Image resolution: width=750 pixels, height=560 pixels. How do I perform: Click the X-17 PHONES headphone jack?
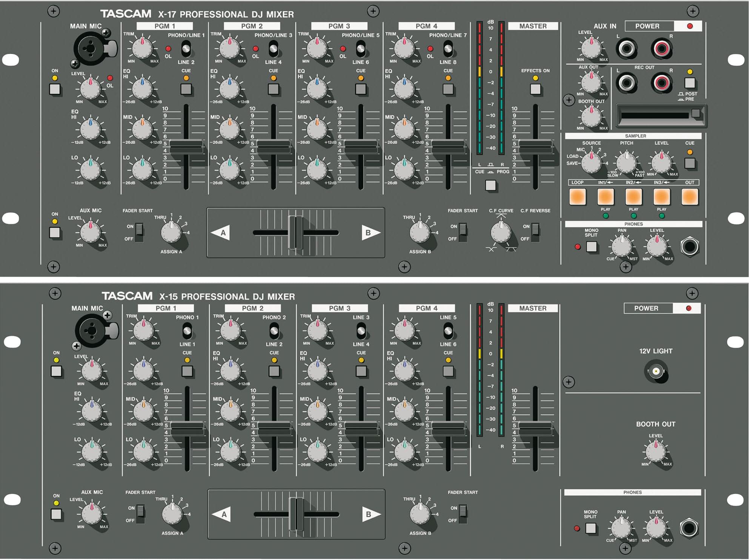point(690,247)
